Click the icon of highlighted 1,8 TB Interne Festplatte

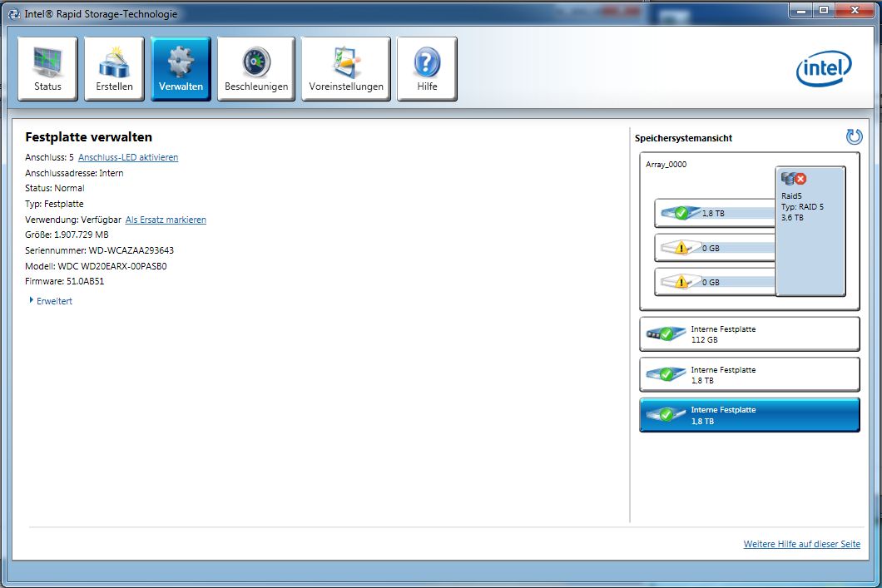(665, 415)
